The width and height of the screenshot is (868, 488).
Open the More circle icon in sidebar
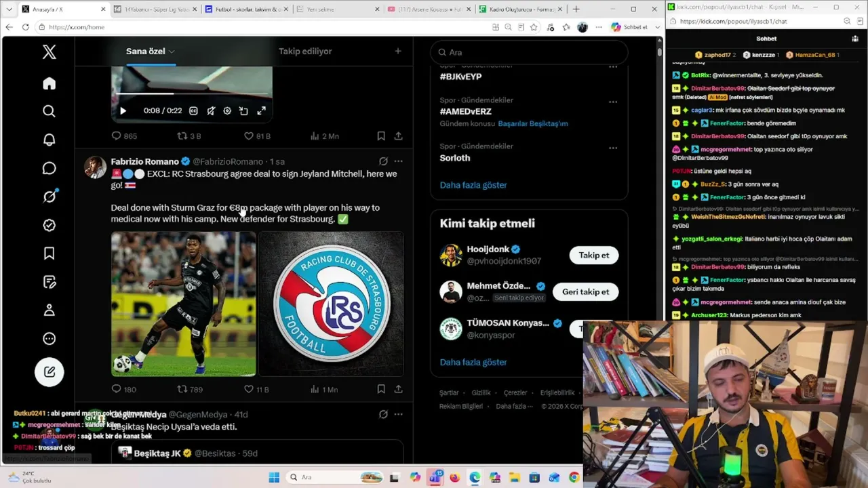point(49,338)
